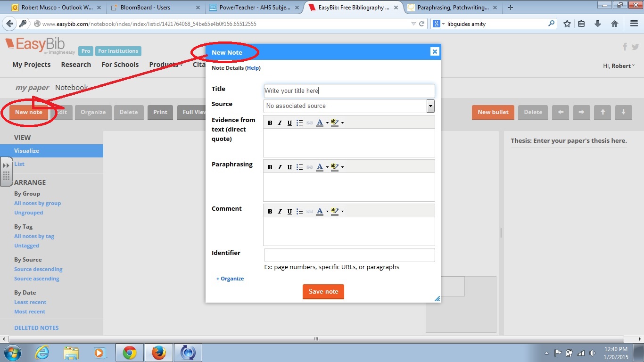The width and height of the screenshot is (644, 362).
Task: Move the bullet up with the up arrow
Action: pos(603,112)
